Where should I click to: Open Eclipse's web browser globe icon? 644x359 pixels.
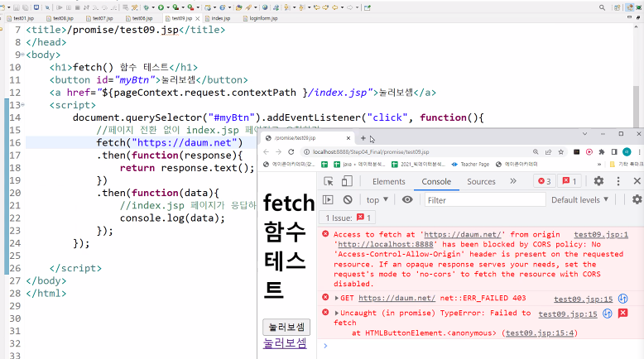coord(265,7)
